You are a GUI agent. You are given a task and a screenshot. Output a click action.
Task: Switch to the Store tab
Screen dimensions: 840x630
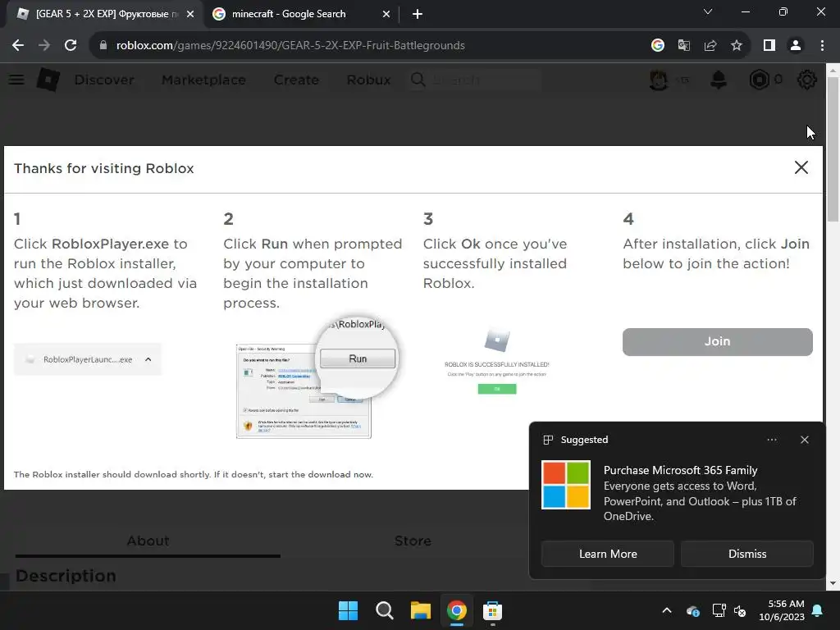(413, 541)
